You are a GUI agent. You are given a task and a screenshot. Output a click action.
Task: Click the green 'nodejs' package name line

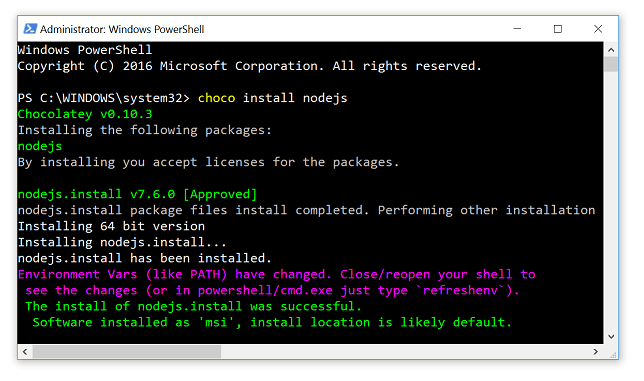click(40, 146)
